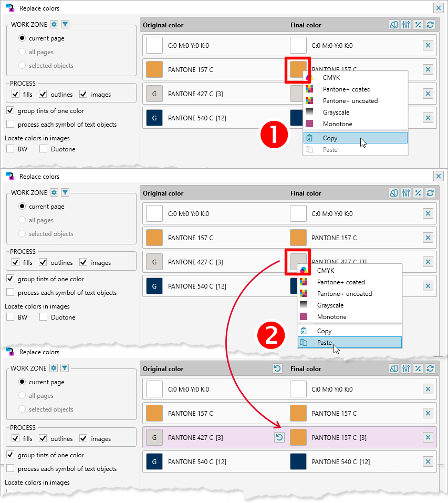Choose Monotone in middle context menu
448x503 pixels.
(350, 316)
